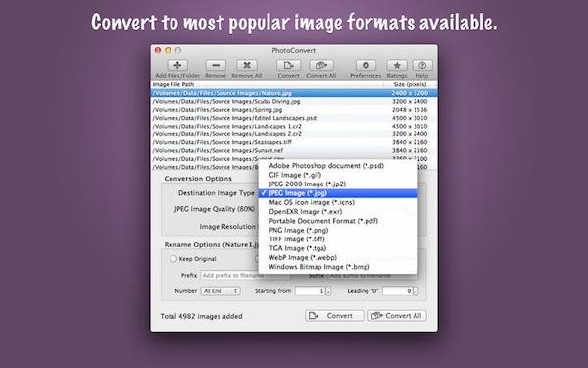
Task: Select the Keep Original radio button
Action: point(173,259)
